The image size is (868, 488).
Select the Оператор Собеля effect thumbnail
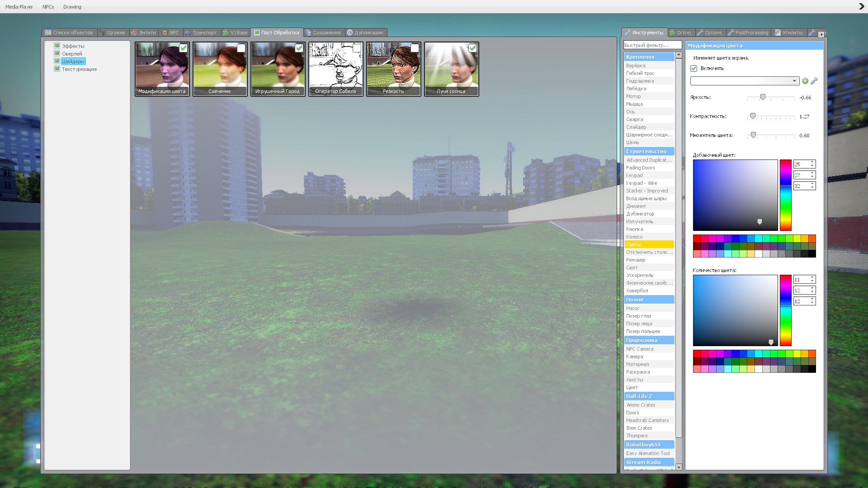pyautogui.click(x=335, y=69)
